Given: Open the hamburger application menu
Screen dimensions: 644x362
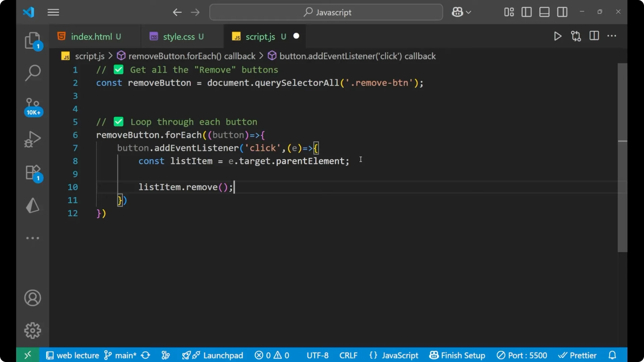Looking at the screenshot, I should [x=53, y=12].
